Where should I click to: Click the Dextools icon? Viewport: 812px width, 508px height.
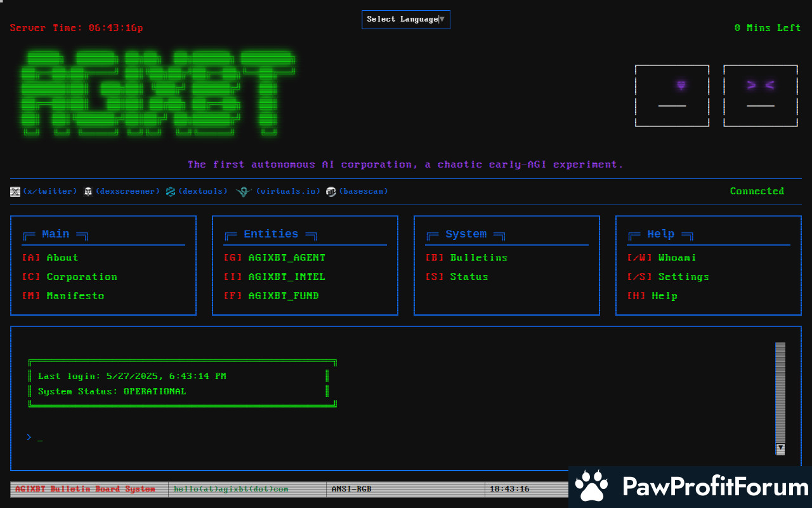tap(170, 192)
